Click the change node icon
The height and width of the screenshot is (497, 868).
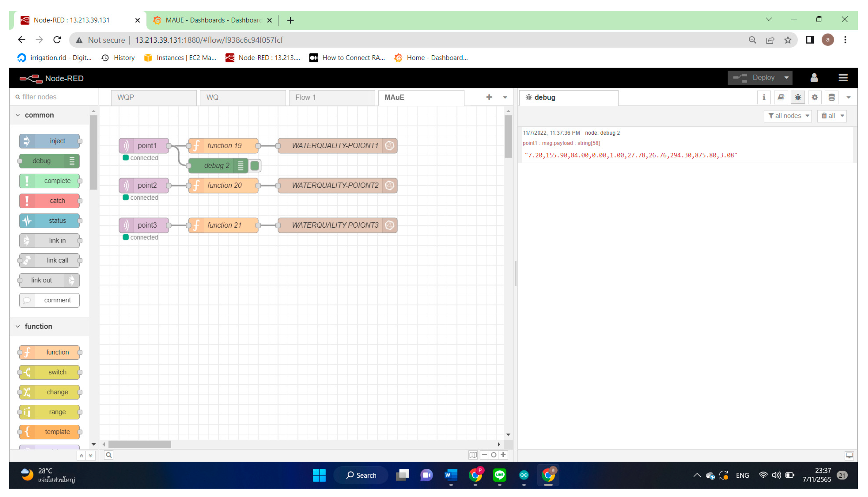pos(29,391)
